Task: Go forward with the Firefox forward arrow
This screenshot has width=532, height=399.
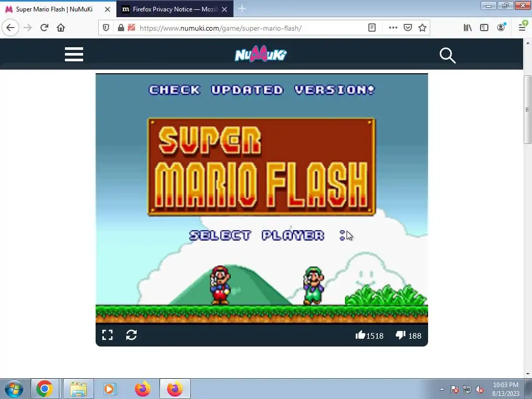Action: (28, 28)
